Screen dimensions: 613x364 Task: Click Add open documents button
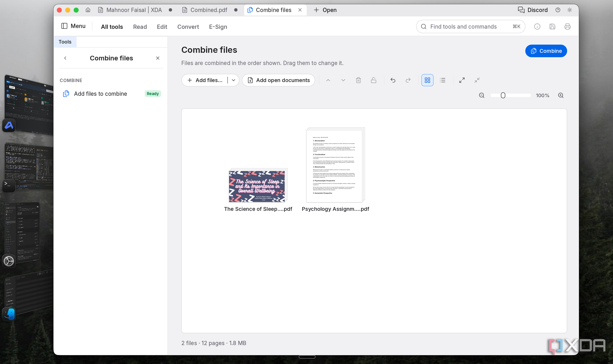pyautogui.click(x=279, y=80)
